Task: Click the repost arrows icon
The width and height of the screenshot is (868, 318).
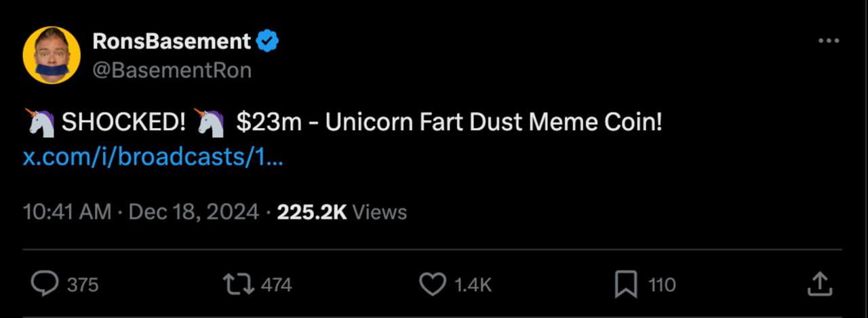Action: click(x=240, y=283)
